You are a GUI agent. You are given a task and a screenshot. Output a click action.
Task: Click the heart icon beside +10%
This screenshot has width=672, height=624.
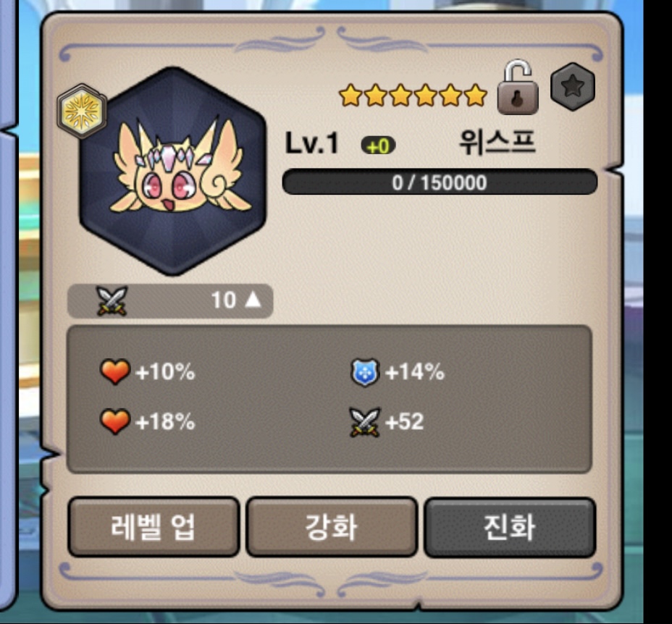pyautogui.click(x=115, y=371)
